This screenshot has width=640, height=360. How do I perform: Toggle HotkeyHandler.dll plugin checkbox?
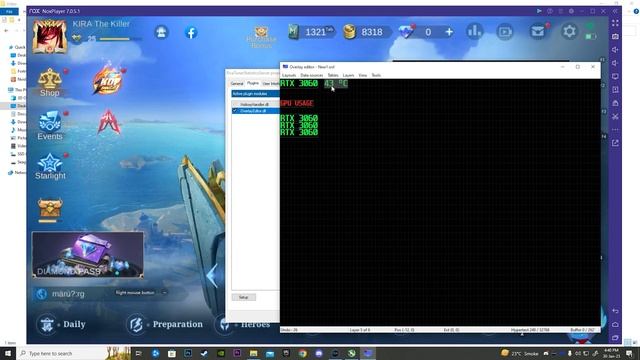click(x=235, y=104)
